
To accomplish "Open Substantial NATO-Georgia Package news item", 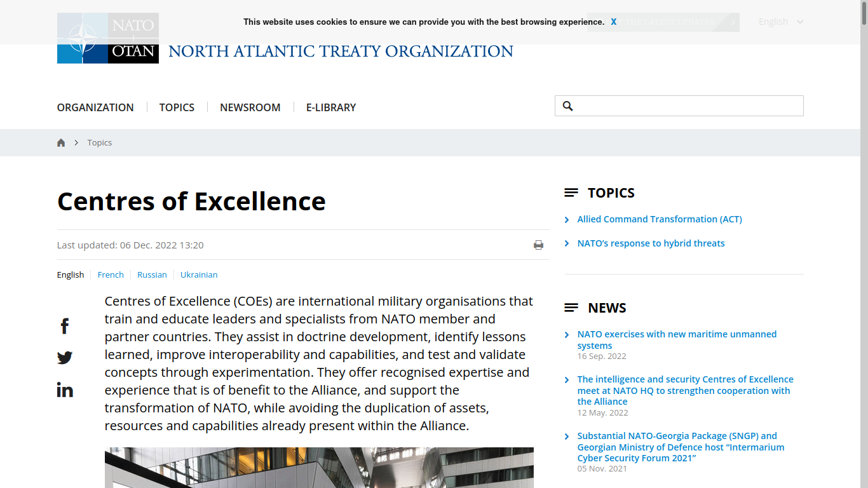I will click(x=681, y=447).
